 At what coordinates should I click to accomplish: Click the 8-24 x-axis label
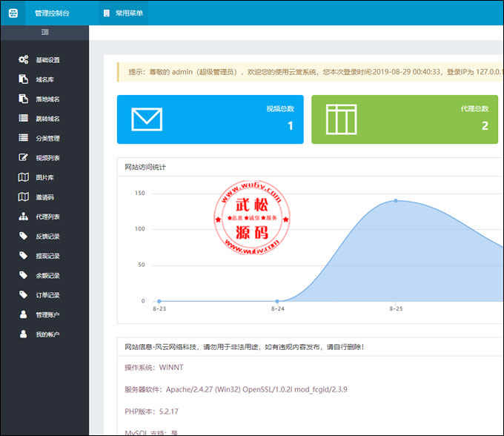(x=278, y=308)
